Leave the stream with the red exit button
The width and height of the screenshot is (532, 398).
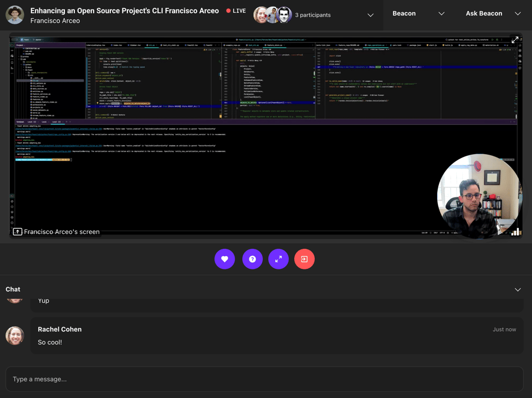tap(304, 259)
